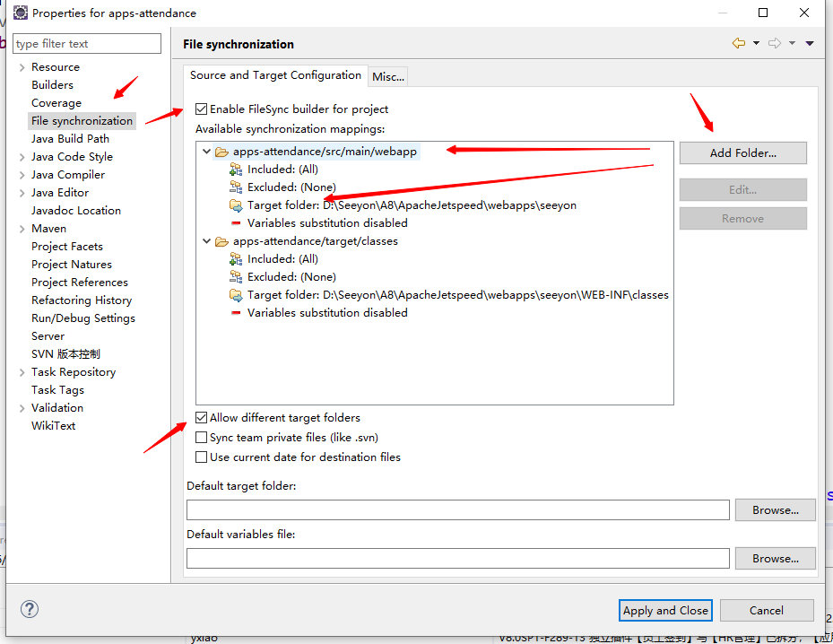
Task: Open the Project Natures page
Action: tap(72, 265)
